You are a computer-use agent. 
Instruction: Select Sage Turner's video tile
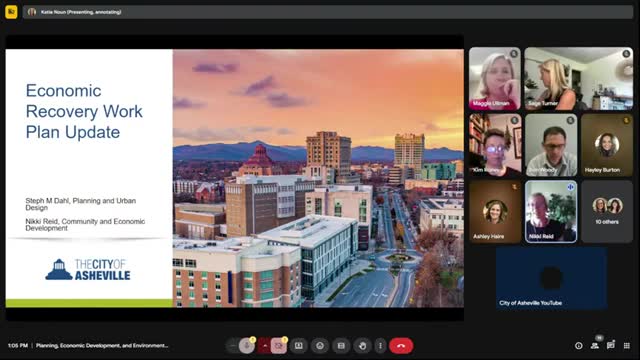tap(579, 79)
